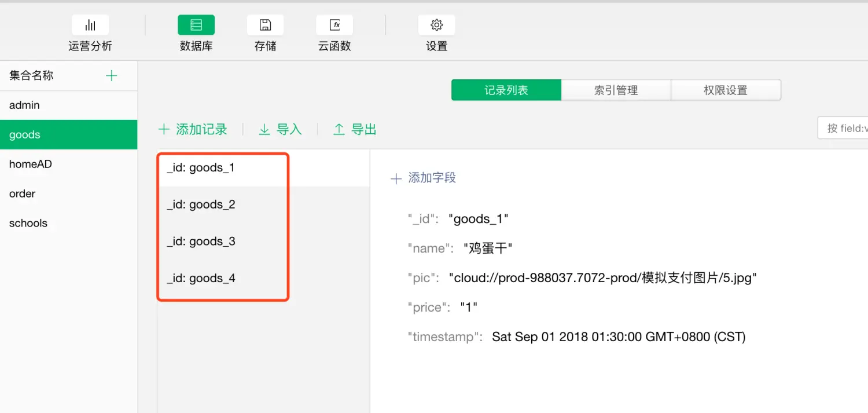This screenshot has height=413, width=868.
Task: Switch to the 索引管理 tab
Action: (616, 90)
